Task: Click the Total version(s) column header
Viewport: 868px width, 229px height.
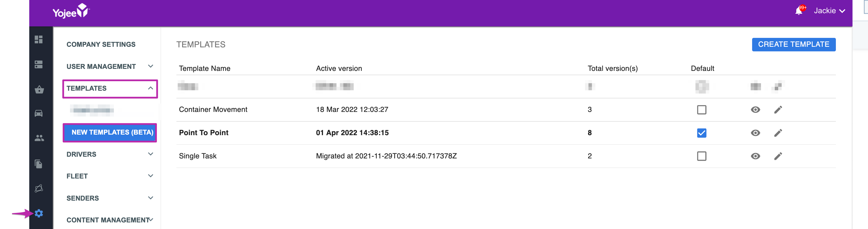Action: [x=613, y=69]
